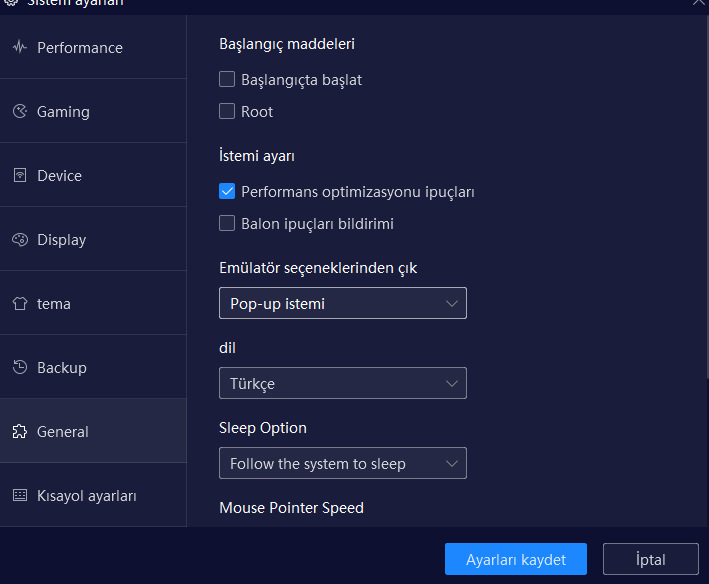The width and height of the screenshot is (709, 584).
Task: Click the Gaming sidebar icon
Action: coord(19,111)
